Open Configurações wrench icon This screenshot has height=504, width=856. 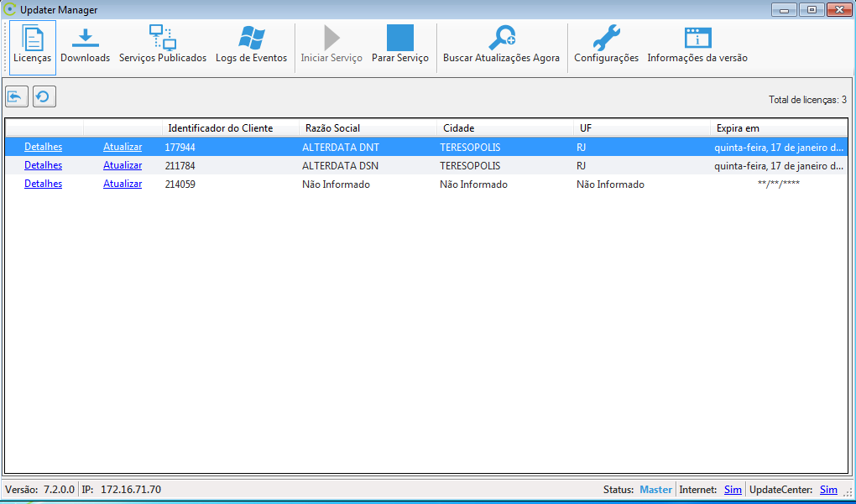coord(606,39)
